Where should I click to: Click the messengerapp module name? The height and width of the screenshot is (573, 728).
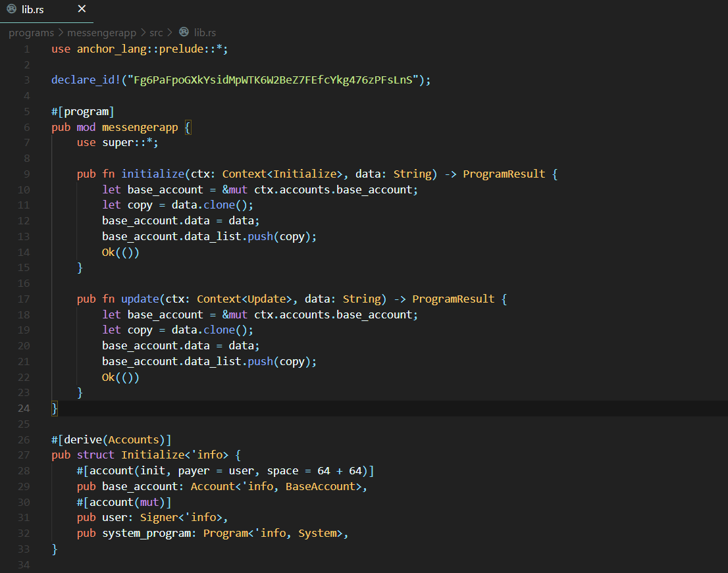[x=140, y=128]
